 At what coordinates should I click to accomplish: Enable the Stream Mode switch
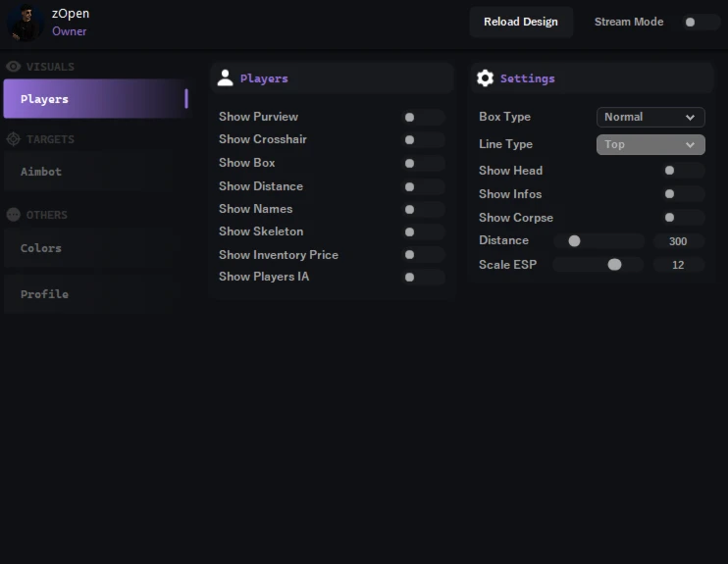[x=701, y=22]
